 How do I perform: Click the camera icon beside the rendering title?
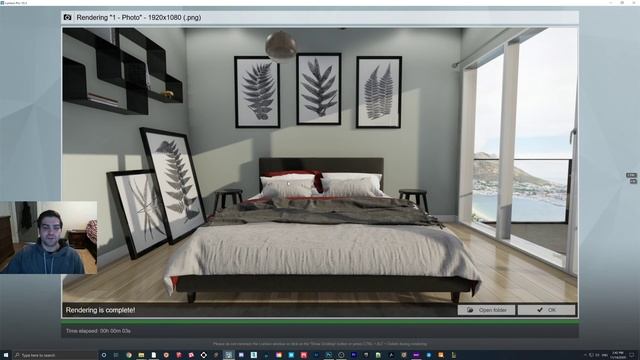click(68, 18)
